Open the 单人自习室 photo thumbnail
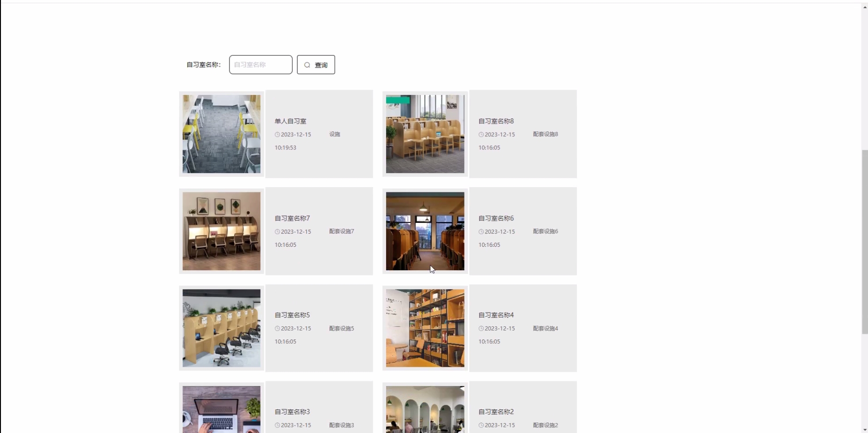Screen dimensions: 868x433 coord(221,134)
